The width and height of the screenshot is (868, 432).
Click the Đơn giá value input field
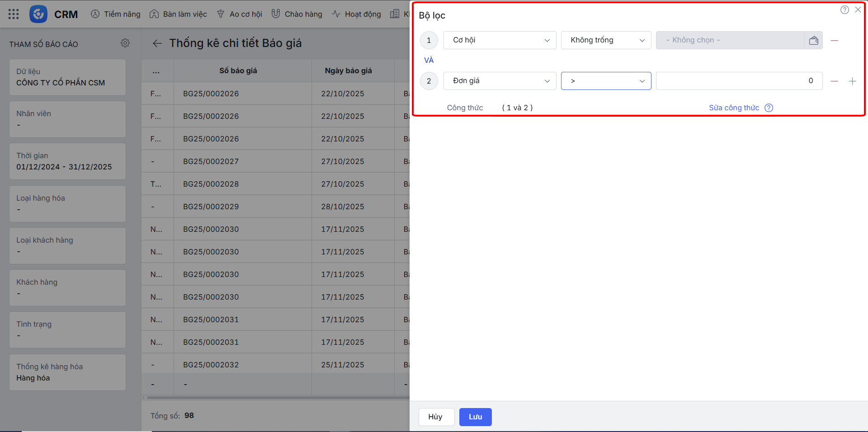click(739, 81)
